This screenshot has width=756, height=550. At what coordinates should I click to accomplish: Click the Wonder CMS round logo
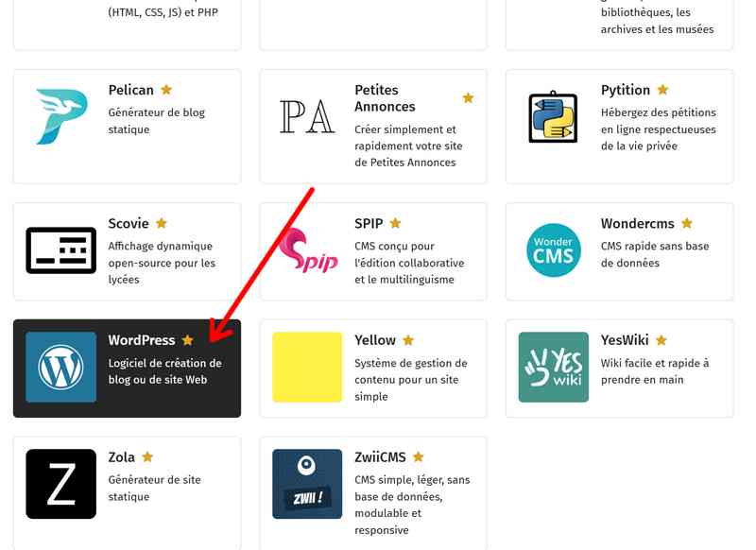[x=553, y=250]
